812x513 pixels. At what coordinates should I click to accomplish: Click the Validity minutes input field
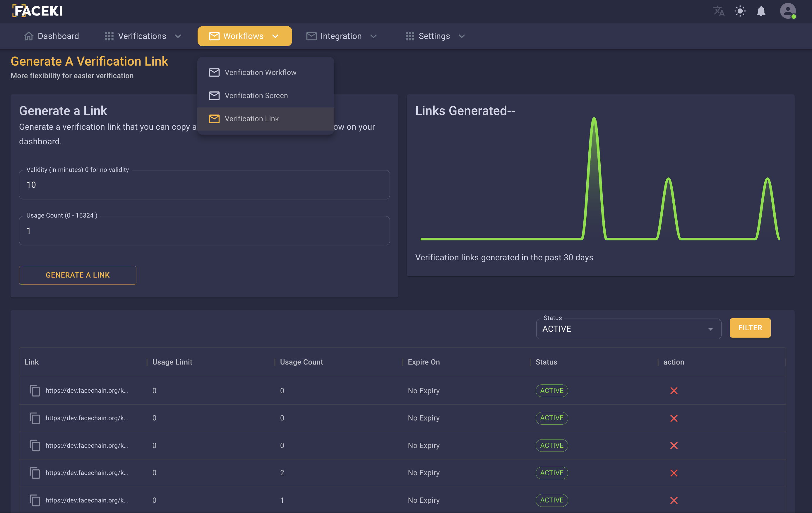(204, 185)
